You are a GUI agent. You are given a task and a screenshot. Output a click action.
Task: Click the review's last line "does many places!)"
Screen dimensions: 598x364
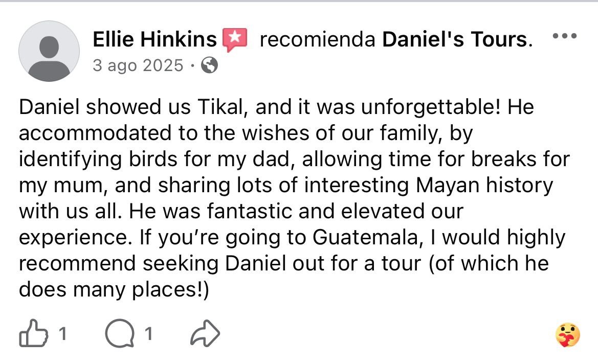click(x=114, y=290)
